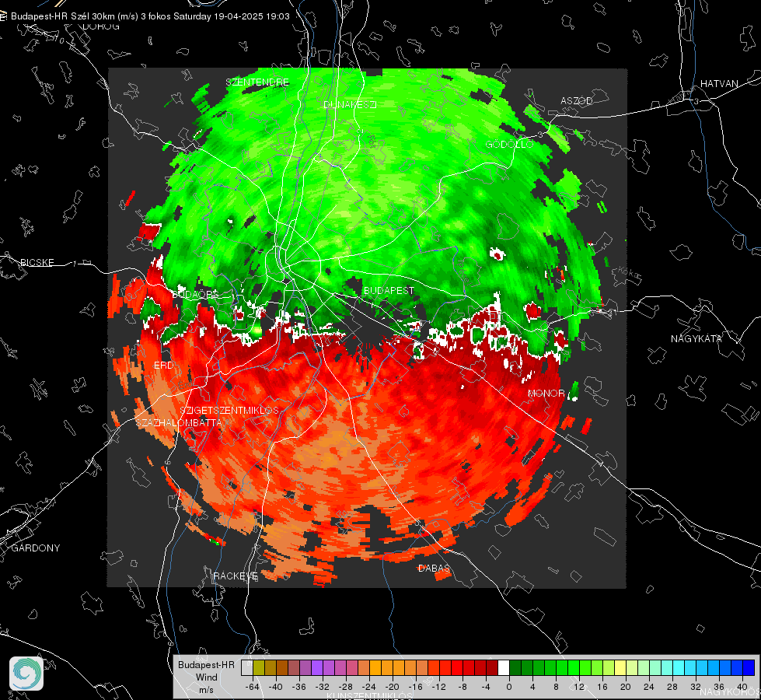
Task: Click the BUDAPEST city label
Action: (x=389, y=290)
